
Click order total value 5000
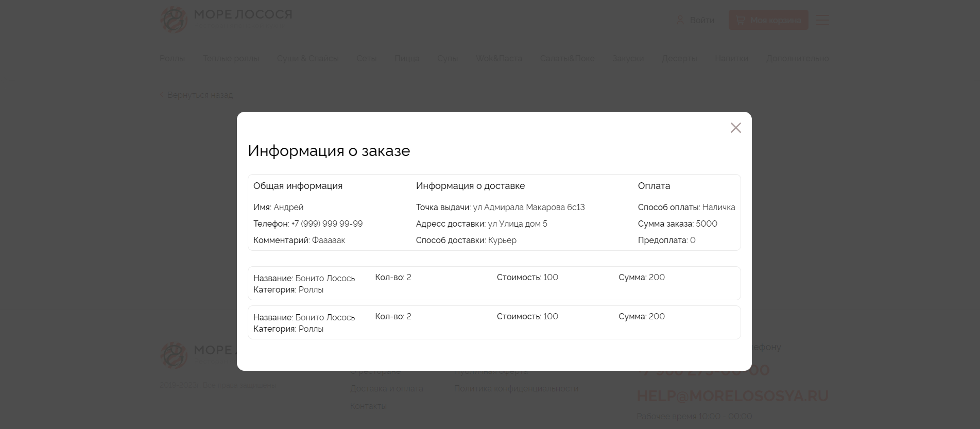pyautogui.click(x=707, y=224)
